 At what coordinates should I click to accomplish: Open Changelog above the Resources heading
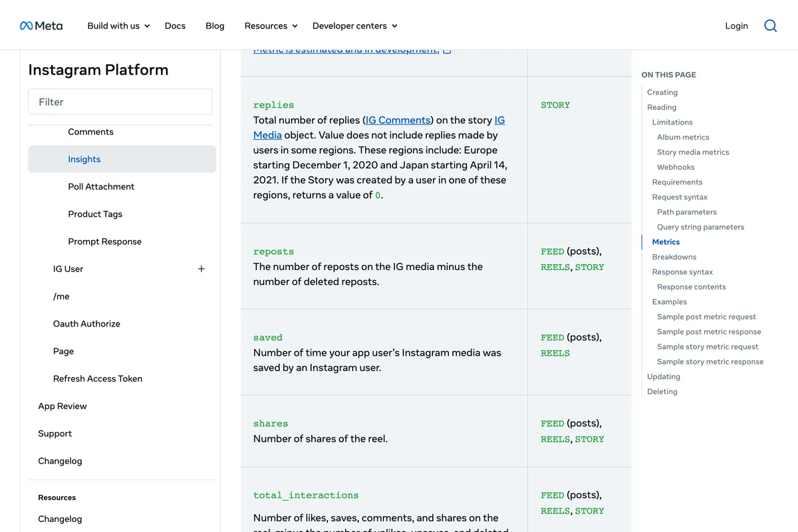60,461
